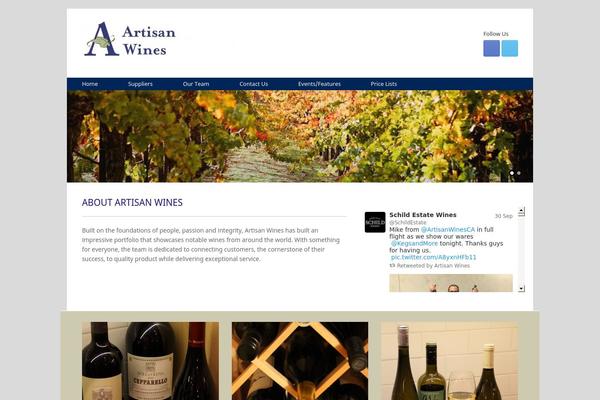
Task: Expand the Events/Features menu
Action: pos(320,84)
